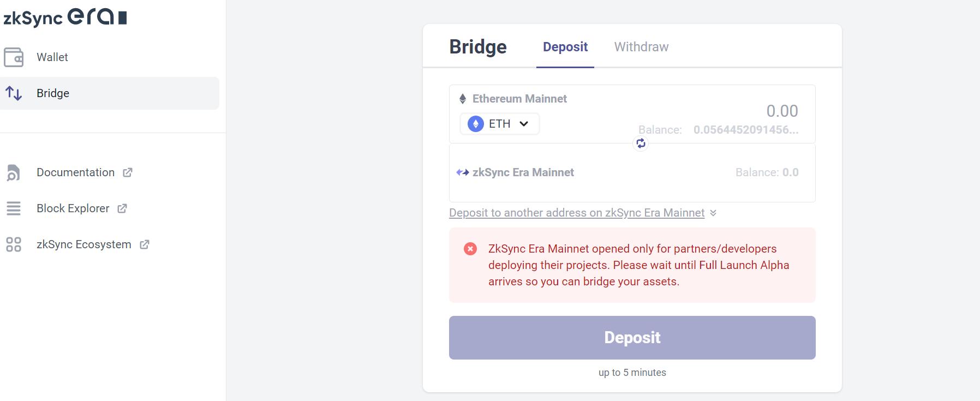Click the Bridge arrows sidebar icon
This screenshot has height=401, width=980.
[x=14, y=93]
